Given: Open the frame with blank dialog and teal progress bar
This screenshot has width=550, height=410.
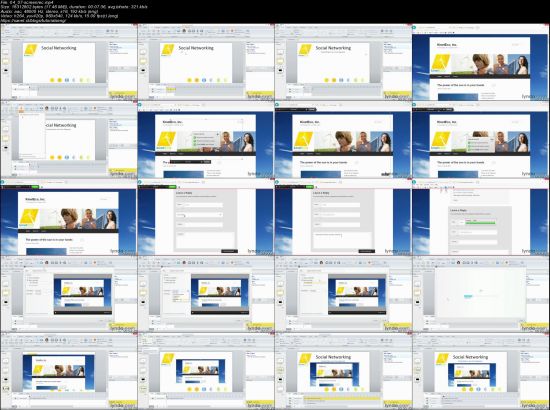Looking at the screenshot, I should click(x=481, y=294).
